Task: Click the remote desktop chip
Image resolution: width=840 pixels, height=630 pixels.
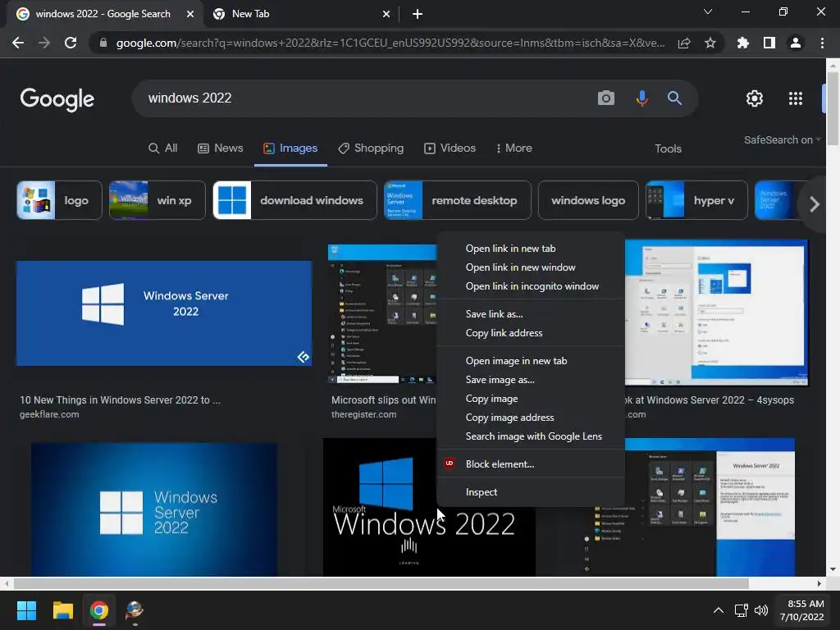Action: [x=458, y=200]
